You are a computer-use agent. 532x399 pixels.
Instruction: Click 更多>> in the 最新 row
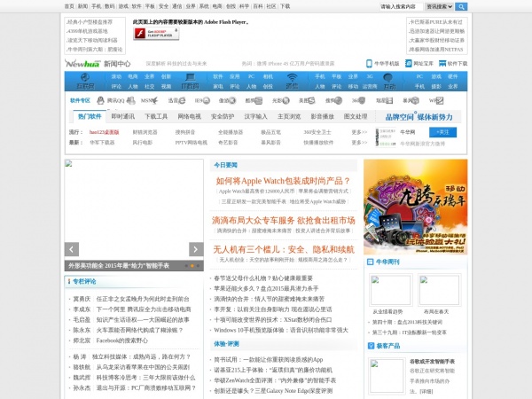pyautogui.click(x=359, y=143)
